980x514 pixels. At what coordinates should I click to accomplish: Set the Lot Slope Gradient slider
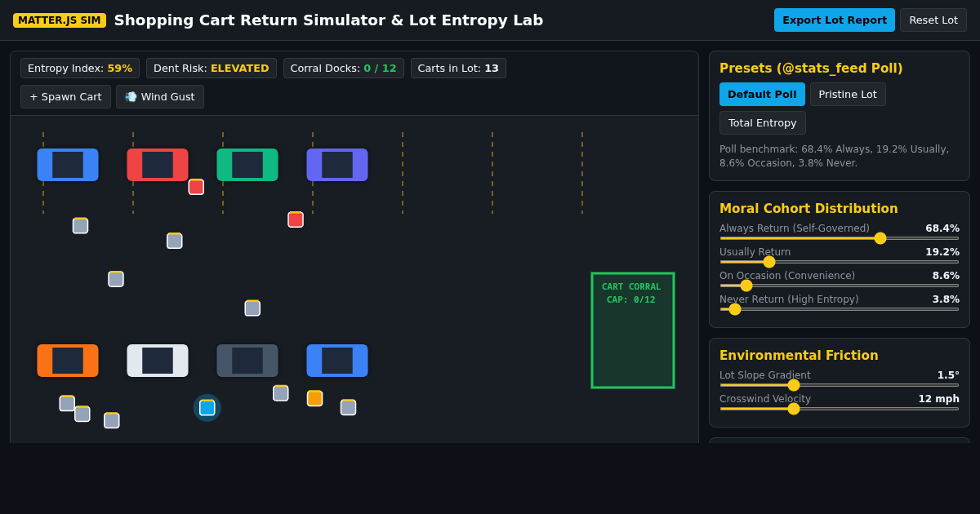840,385
